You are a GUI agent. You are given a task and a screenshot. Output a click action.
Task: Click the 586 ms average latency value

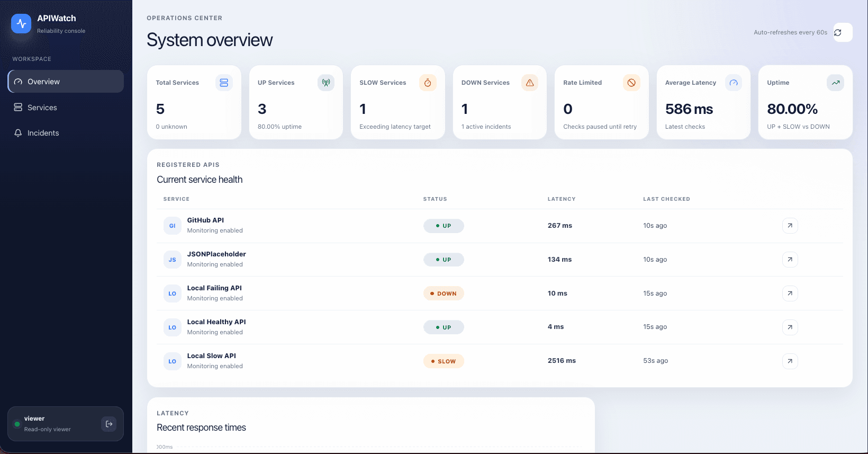689,109
